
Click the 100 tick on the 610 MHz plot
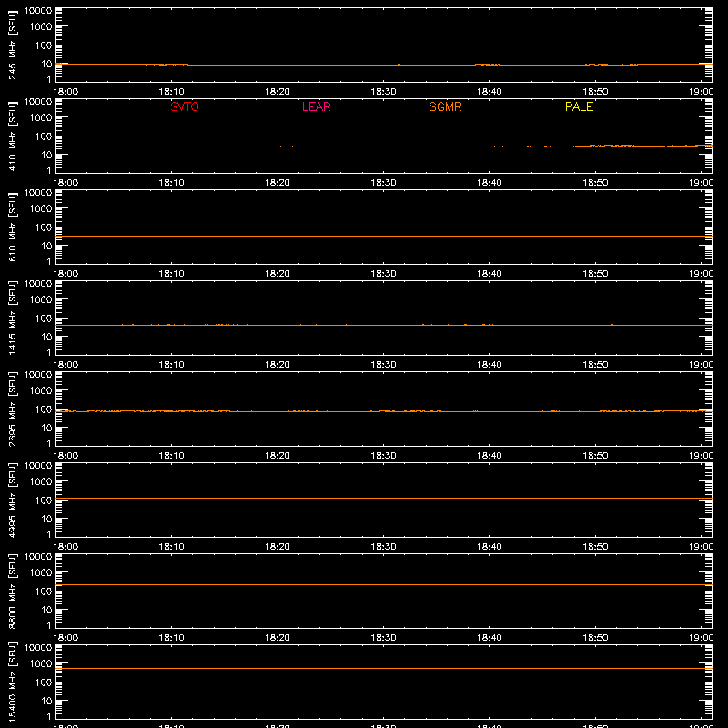[x=44, y=227]
